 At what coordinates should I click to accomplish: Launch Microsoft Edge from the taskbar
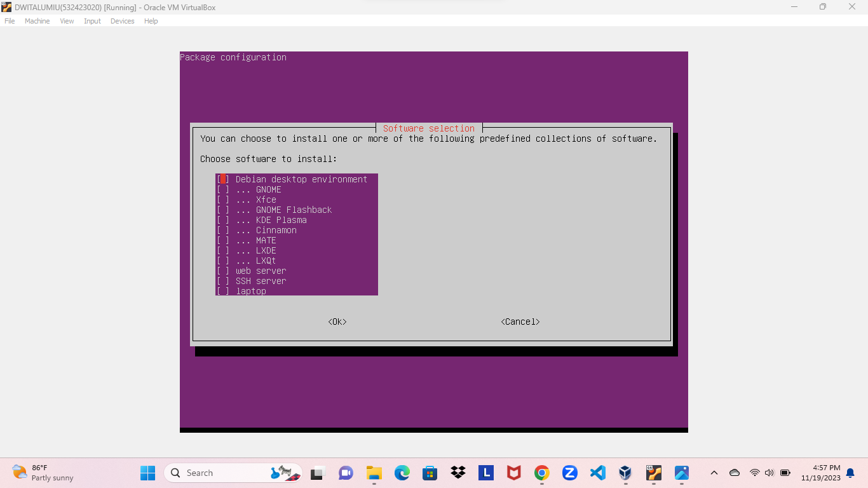[x=402, y=473]
